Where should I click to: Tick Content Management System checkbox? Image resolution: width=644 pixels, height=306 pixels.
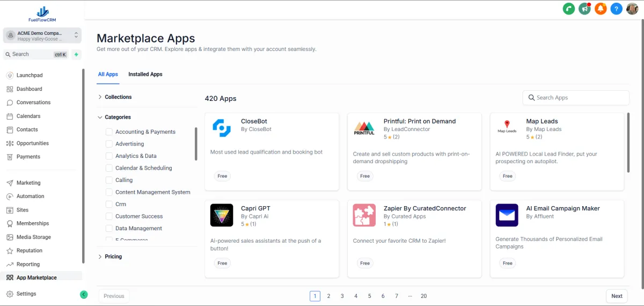(109, 192)
